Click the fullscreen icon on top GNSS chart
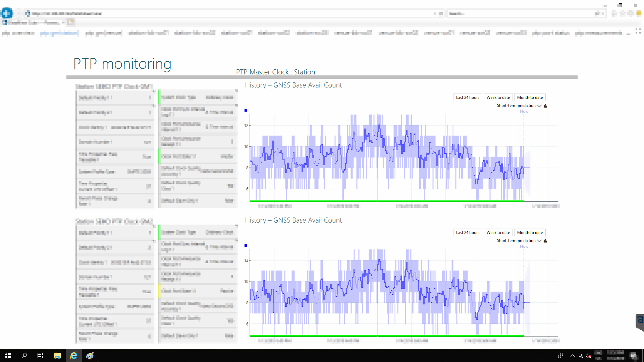This screenshot has height=362, width=644. pyautogui.click(x=554, y=97)
